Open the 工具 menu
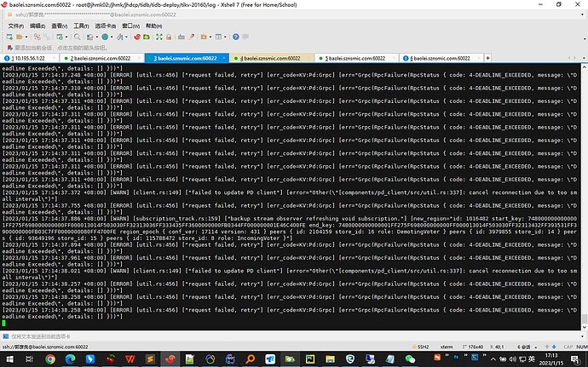 pos(81,26)
